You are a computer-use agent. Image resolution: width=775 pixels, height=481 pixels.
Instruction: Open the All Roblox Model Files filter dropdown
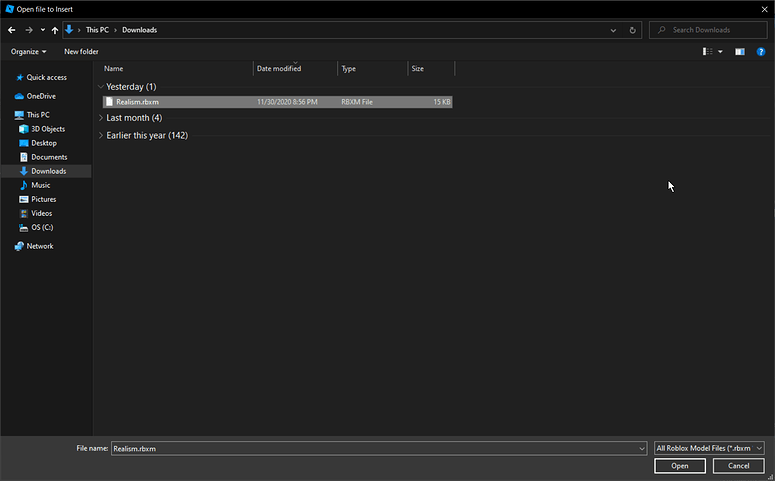pyautogui.click(x=709, y=448)
